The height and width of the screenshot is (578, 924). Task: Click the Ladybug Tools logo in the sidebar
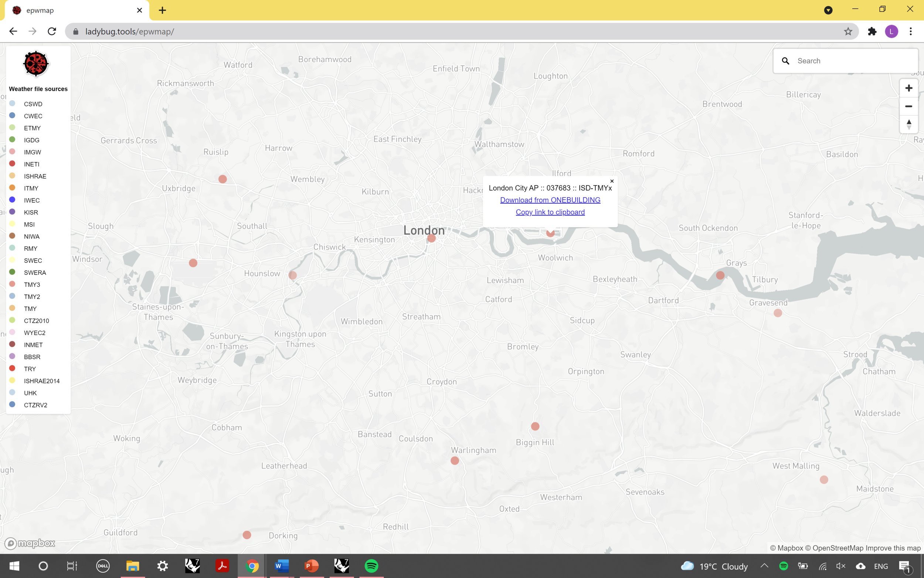tap(36, 64)
